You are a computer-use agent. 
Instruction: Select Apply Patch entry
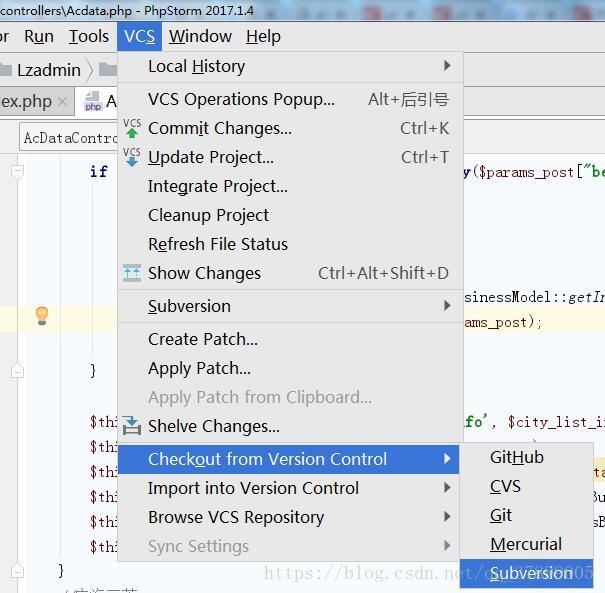pos(290,368)
